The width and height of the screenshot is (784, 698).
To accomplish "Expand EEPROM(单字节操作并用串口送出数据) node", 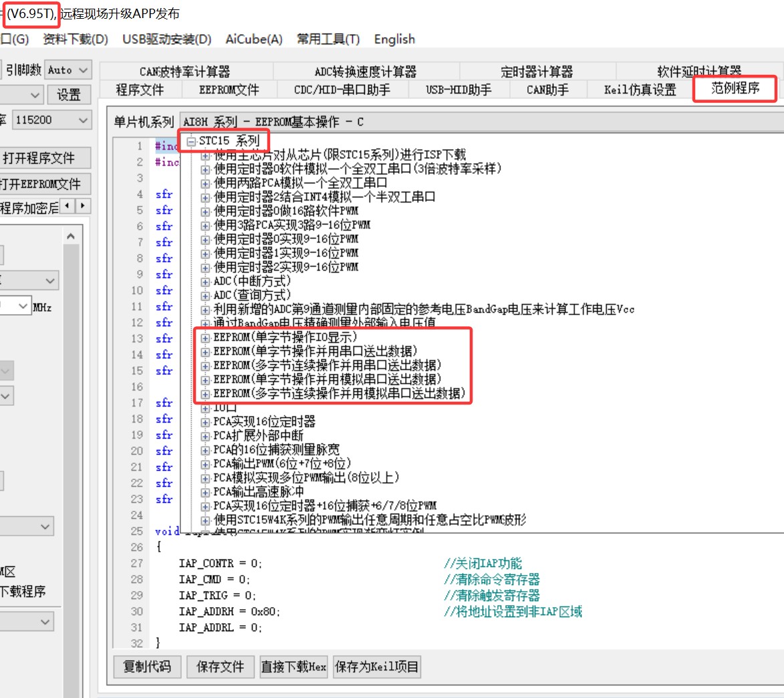I will [x=205, y=352].
